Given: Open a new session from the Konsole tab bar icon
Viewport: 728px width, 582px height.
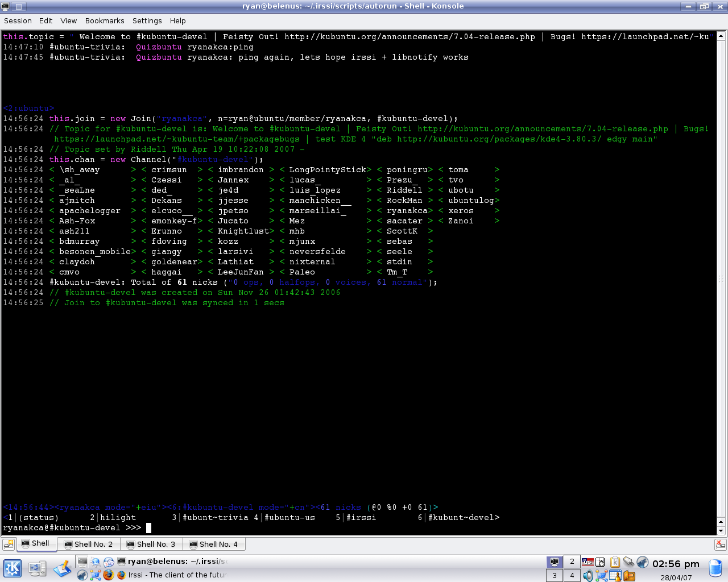Looking at the screenshot, I should tap(8, 544).
